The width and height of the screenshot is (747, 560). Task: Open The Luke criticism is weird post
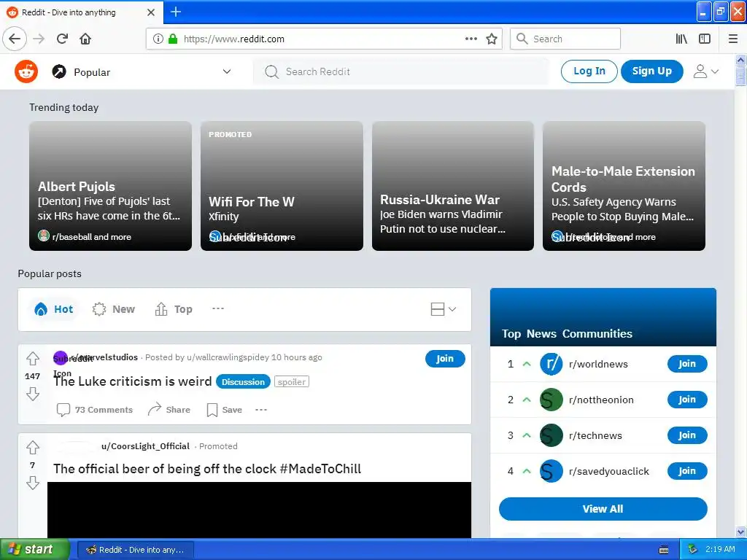pos(133,381)
